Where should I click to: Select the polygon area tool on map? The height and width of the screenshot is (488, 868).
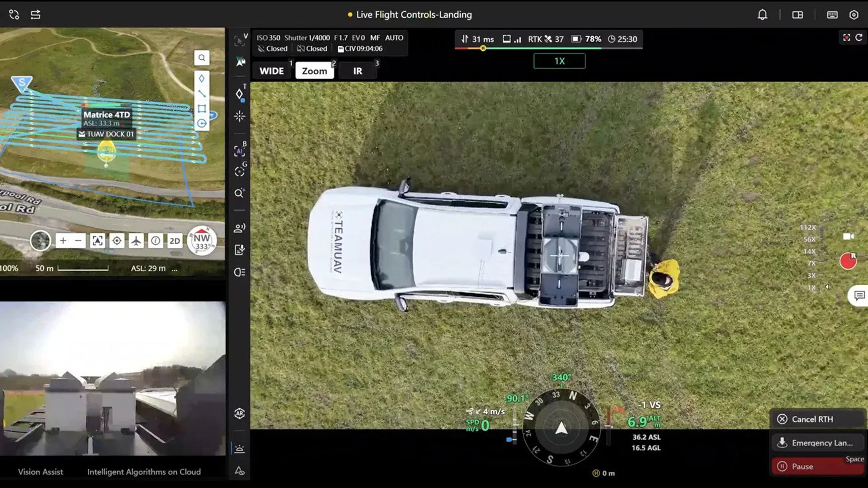(x=202, y=108)
